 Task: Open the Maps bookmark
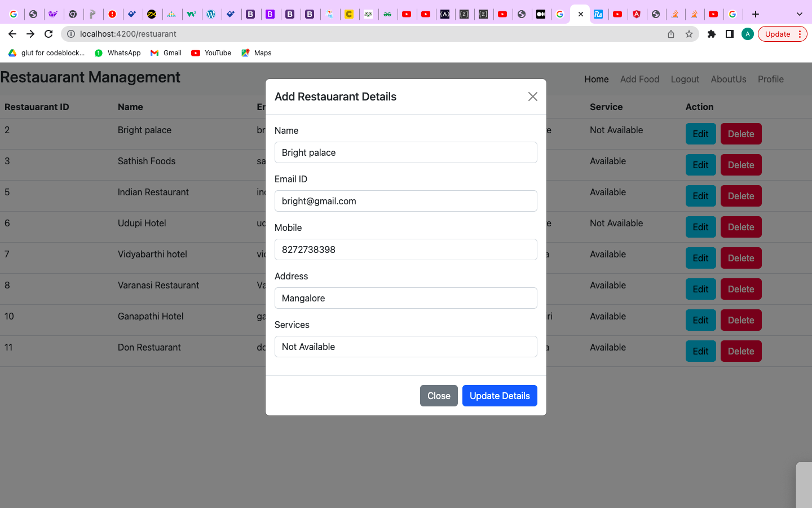click(x=257, y=53)
